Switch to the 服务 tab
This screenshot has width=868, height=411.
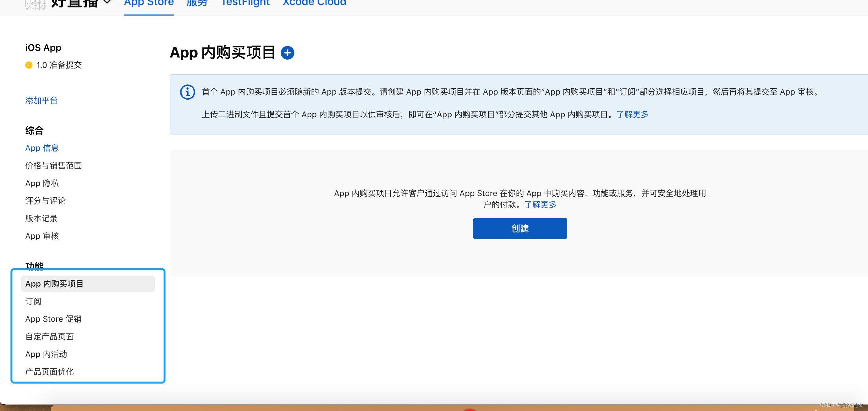tap(197, 3)
